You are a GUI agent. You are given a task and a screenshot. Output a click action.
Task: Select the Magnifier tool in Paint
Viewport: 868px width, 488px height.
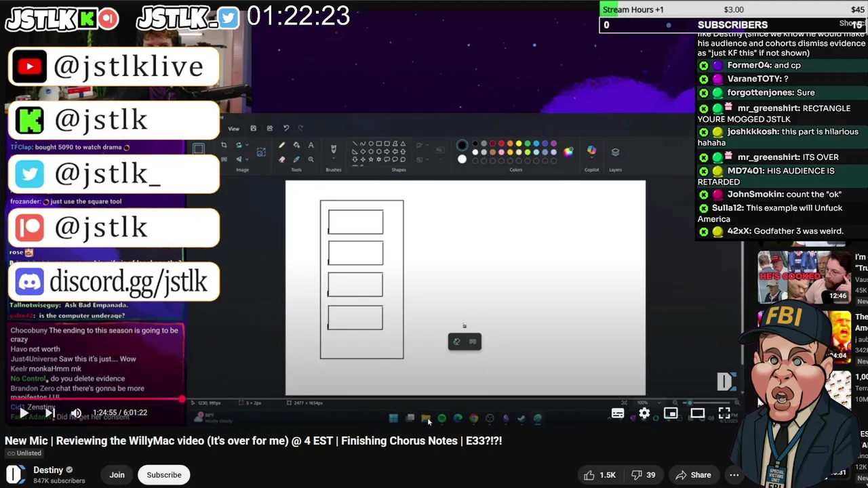311,159
